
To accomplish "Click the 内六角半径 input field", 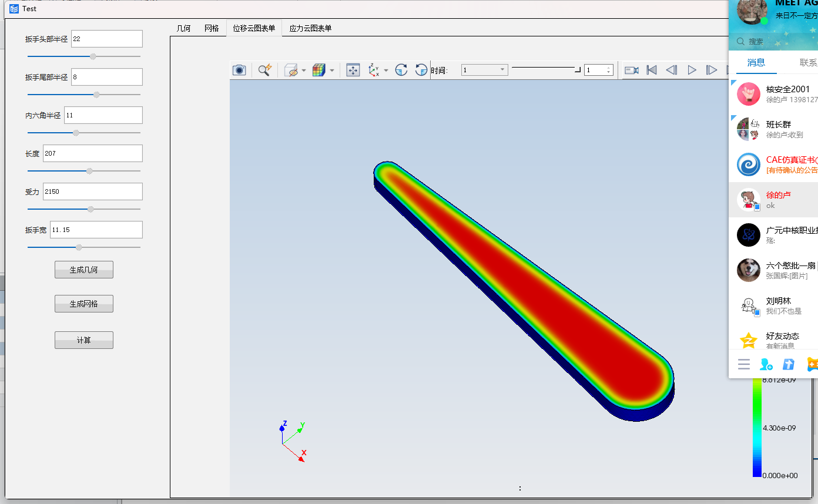I will coord(103,115).
